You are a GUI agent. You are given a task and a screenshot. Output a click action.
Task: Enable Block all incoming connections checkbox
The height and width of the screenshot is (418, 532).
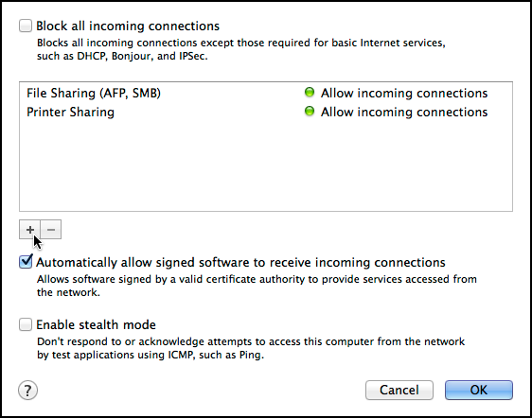[x=26, y=26]
